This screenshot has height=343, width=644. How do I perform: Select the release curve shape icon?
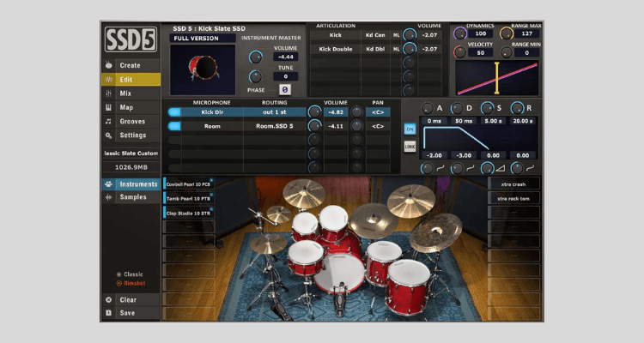[x=531, y=168]
